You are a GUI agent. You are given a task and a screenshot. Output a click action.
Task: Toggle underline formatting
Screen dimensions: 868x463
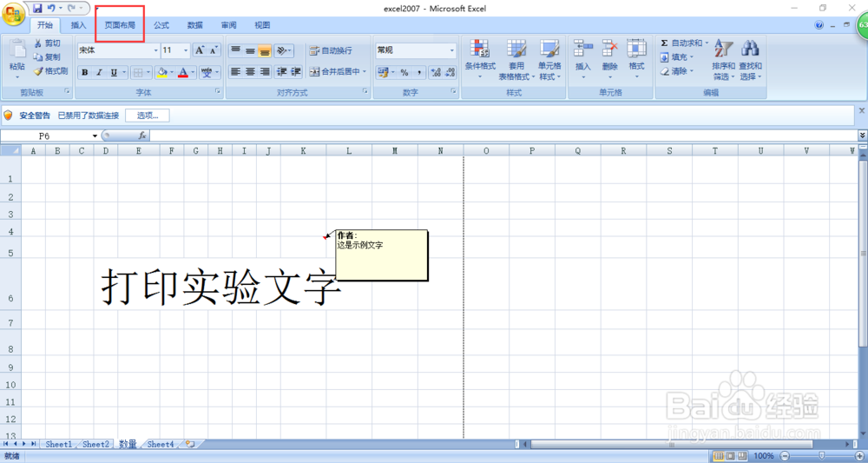click(114, 73)
